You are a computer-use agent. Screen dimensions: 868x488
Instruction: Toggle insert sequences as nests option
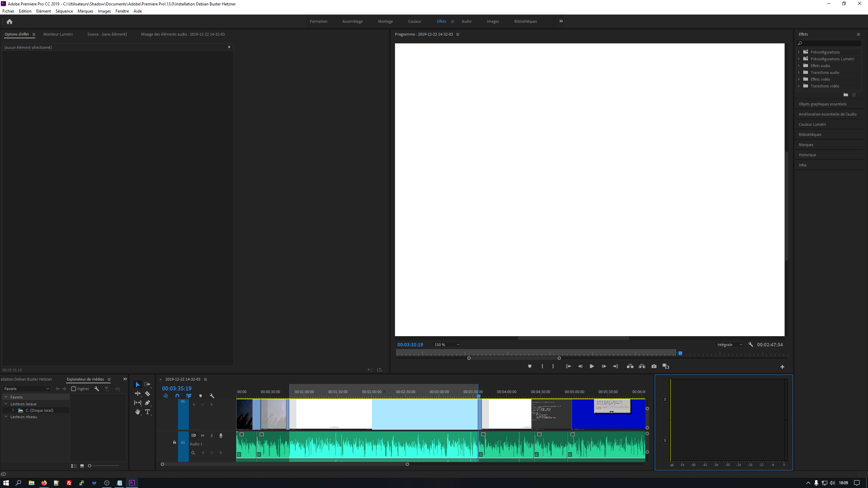point(166,396)
